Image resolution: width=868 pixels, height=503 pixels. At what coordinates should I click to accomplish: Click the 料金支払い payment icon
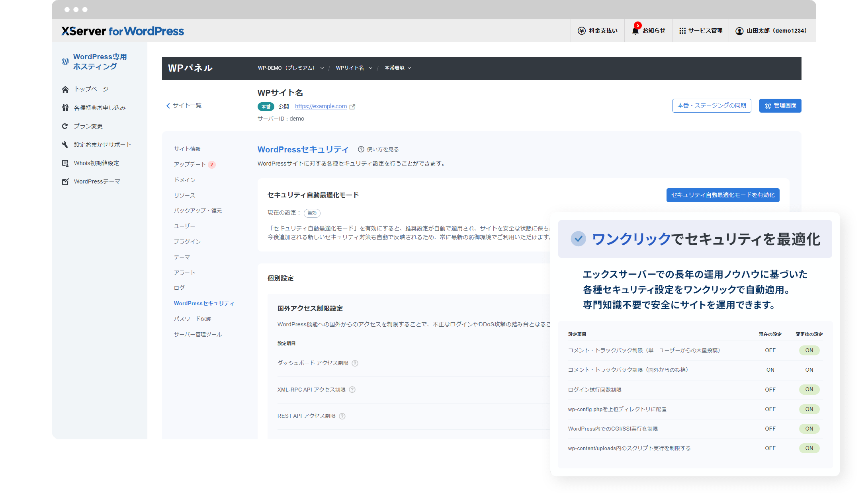click(x=582, y=30)
